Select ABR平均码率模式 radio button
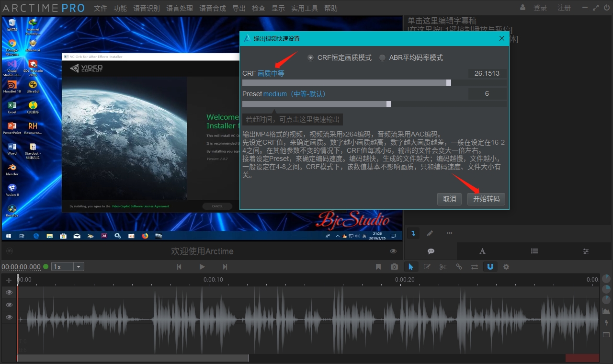The height and width of the screenshot is (364, 613). point(382,57)
